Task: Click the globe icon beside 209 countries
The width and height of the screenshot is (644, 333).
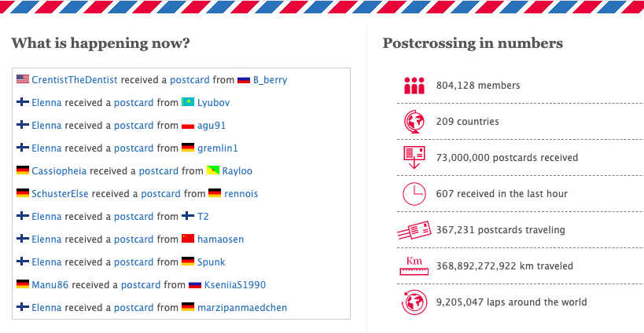Action: (414, 122)
